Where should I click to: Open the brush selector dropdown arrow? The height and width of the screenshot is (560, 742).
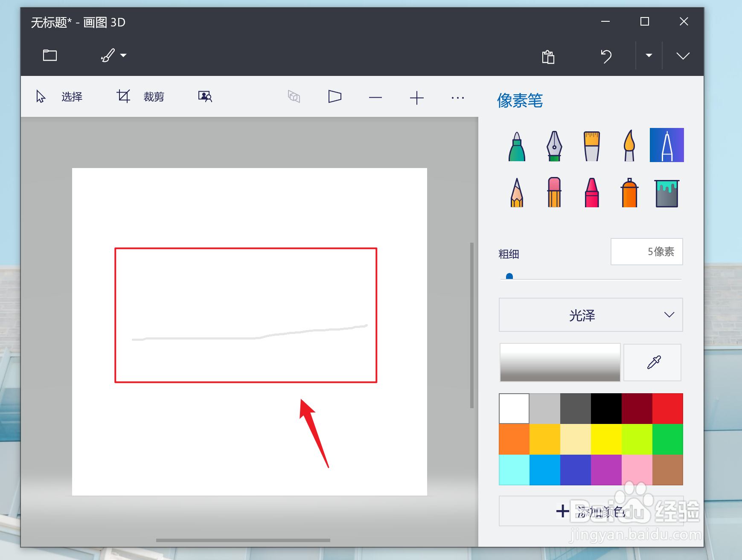tap(123, 55)
